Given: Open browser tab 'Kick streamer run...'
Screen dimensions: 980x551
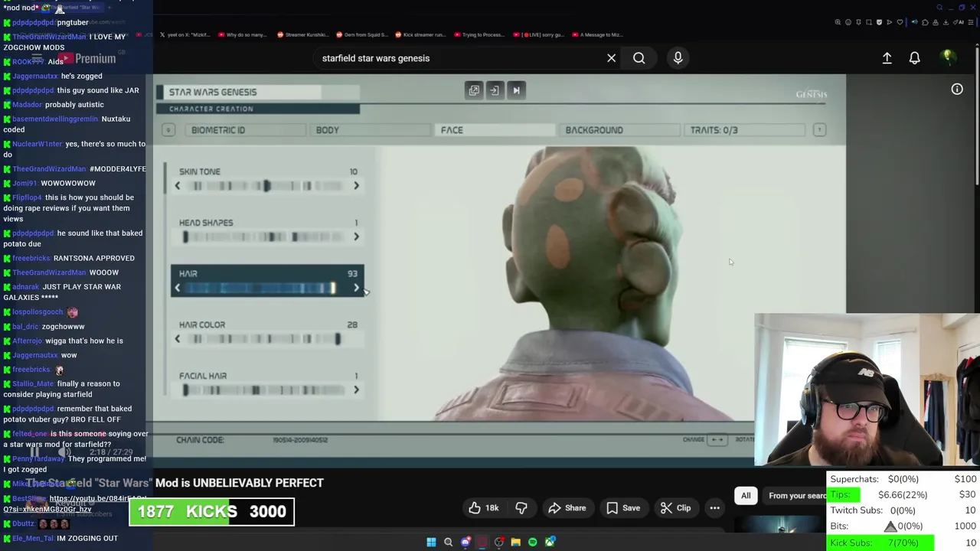Looking at the screenshot, I should 420,34.
